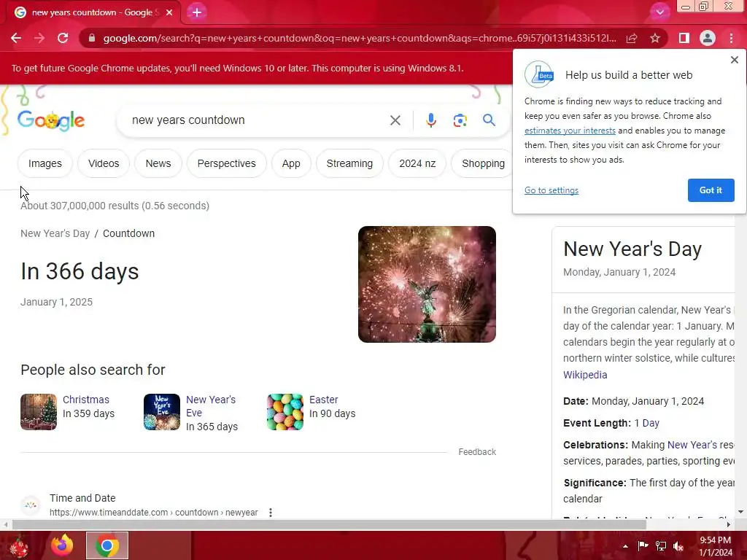This screenshot has height=560, width=747.
Task: Open Chrome's three-dot menu
Action: click(731, 38)
